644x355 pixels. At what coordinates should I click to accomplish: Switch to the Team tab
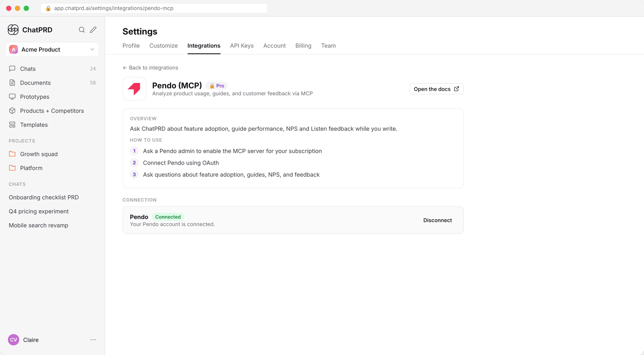pos(328,46)
